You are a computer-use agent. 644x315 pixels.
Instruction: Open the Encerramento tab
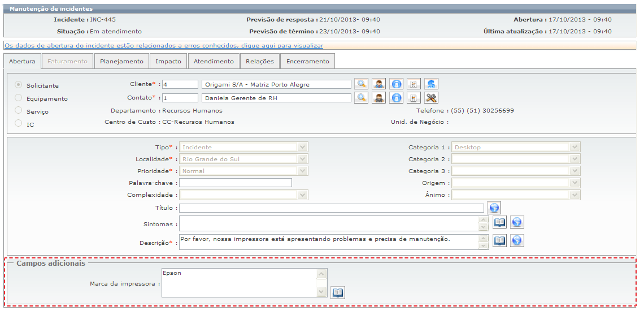tap(307, 61)
